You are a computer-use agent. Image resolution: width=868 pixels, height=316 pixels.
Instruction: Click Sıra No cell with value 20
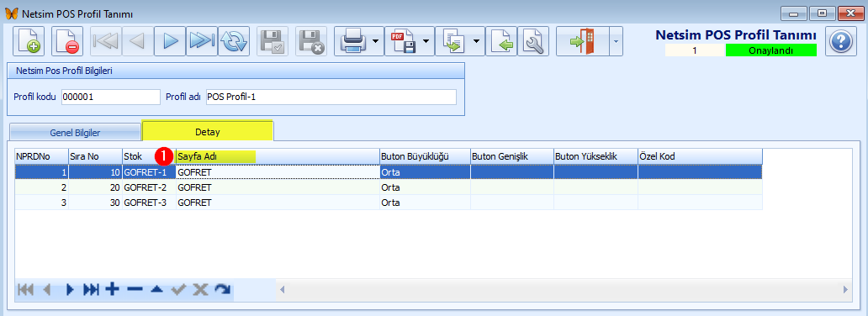[x=95, y=187]
